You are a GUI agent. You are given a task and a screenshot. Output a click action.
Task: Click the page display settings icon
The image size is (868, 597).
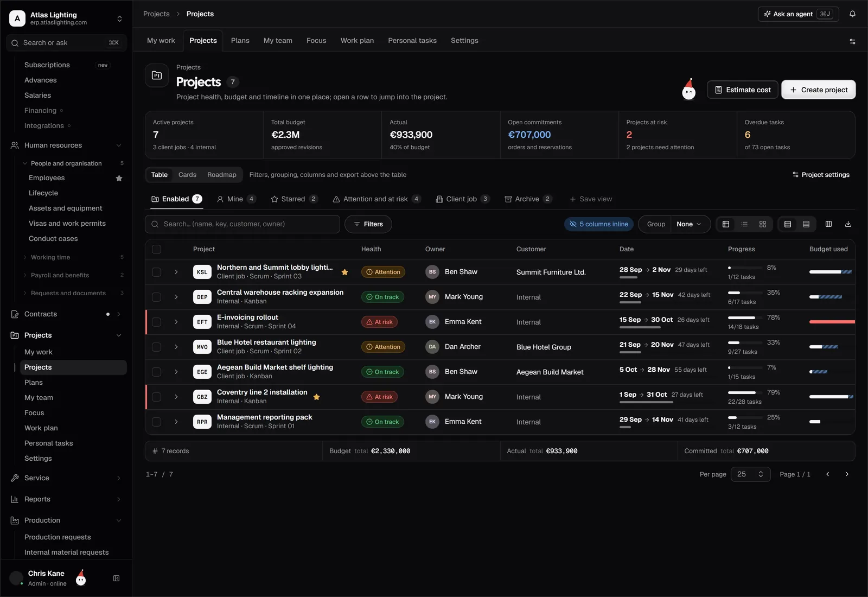[x=852, y=41]
